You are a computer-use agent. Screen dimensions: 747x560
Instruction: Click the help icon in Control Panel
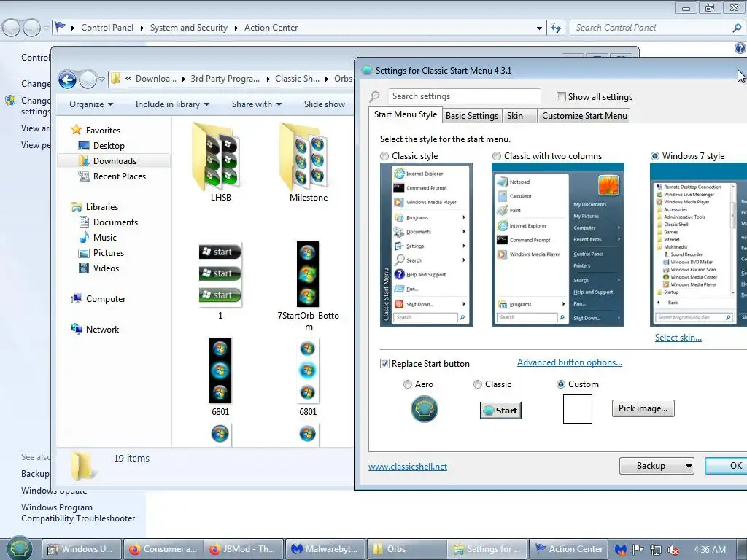point(740,48)
